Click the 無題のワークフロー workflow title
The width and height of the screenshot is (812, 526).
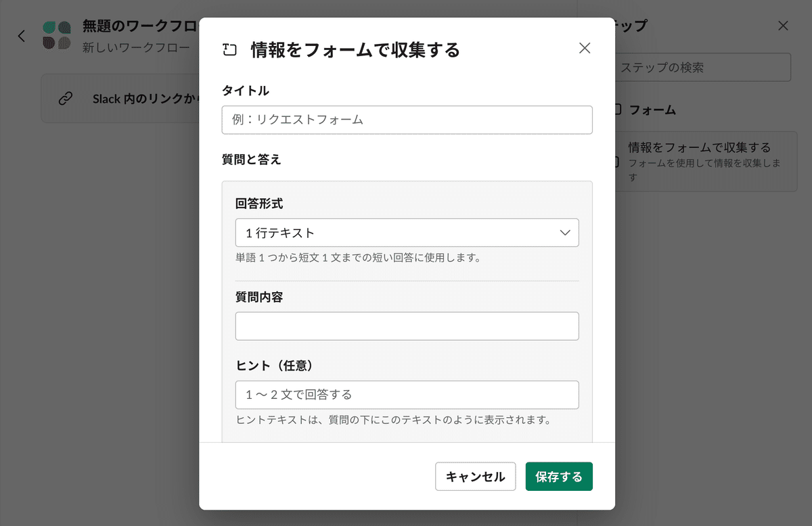click(140, 27)
